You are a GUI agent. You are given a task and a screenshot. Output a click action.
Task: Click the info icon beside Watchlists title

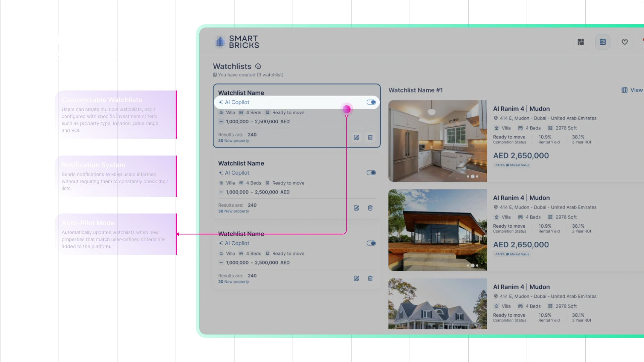258,66
